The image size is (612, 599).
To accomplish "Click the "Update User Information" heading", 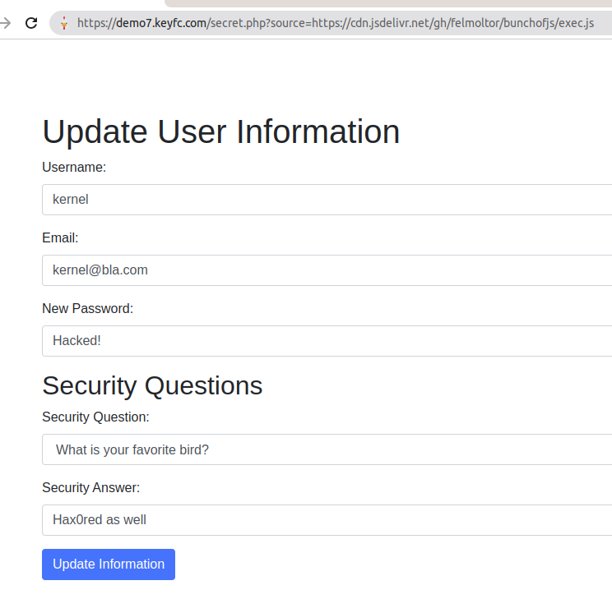I will pos(221,132).
